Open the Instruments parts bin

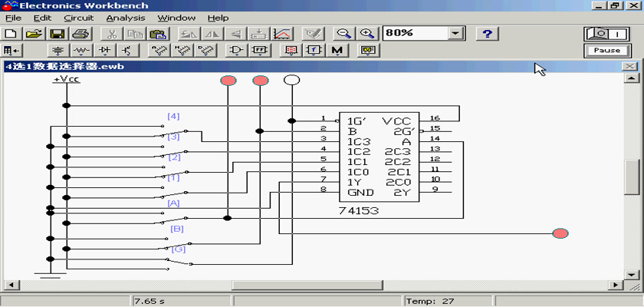point(367,50)
